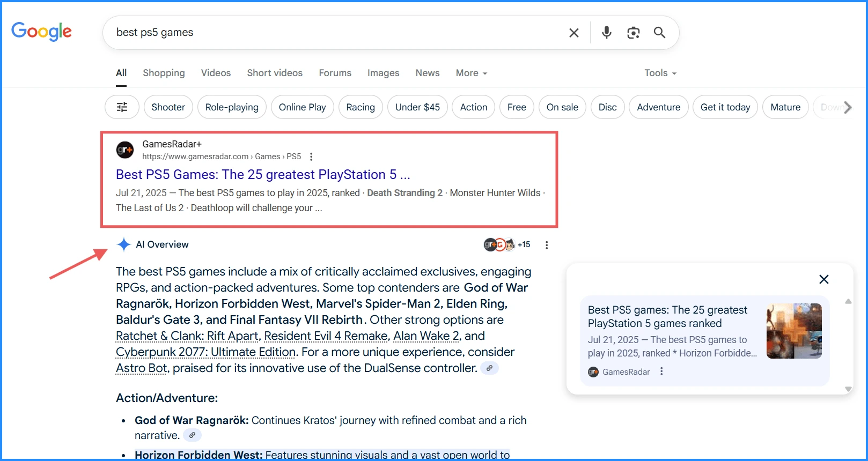This screenshot has height=461, width=868.
Task: Click the GamesRadar+ favicon in first result
Action: [125, 150]
